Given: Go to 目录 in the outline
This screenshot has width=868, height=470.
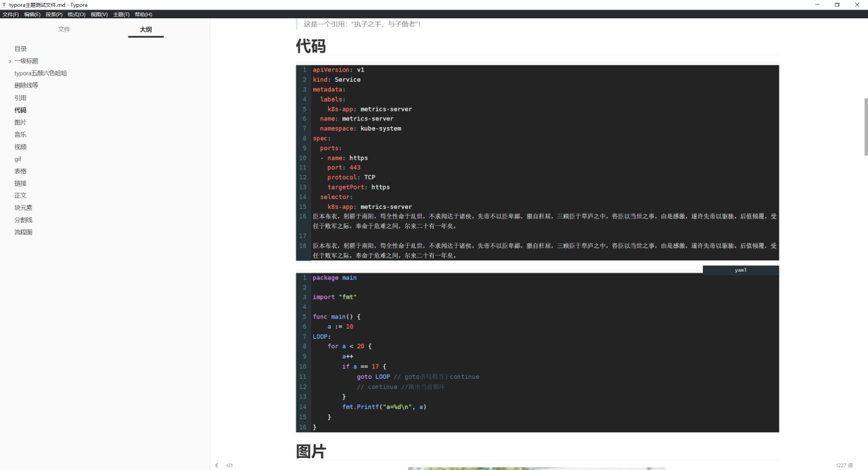Looking at the screenshot, I should point(20,49).
